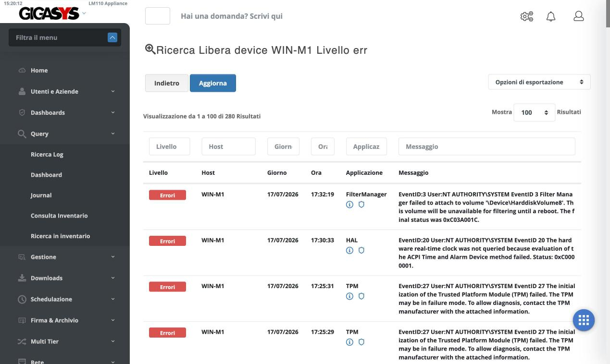Click Errori badge in FilterManager row
610x364 pixels.
click(167, 195)
